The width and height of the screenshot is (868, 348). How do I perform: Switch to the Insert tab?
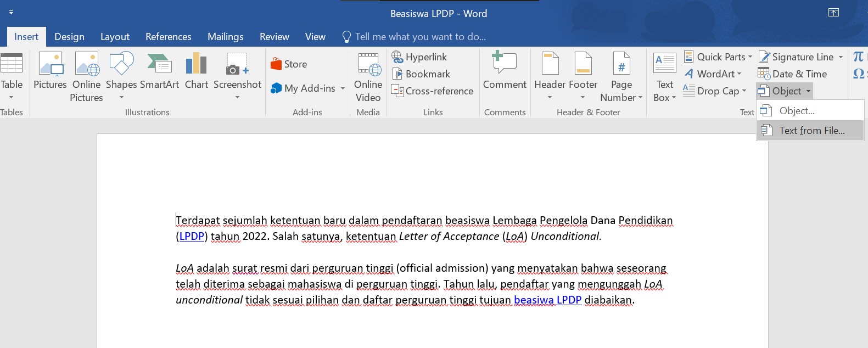[26, 37]
